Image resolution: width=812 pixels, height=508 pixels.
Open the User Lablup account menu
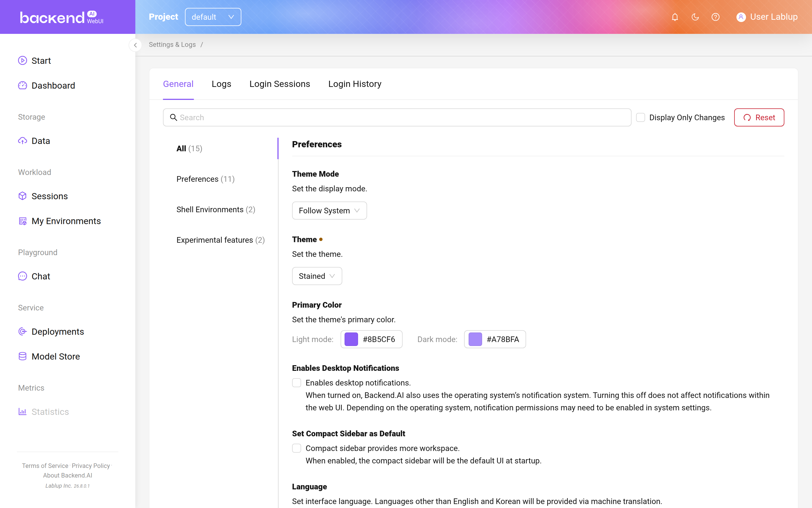tap(767, 17)
